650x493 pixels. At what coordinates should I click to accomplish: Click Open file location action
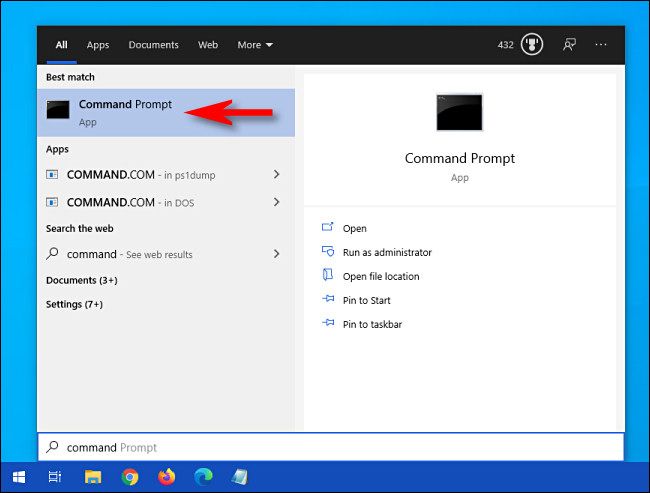(380, 276)
